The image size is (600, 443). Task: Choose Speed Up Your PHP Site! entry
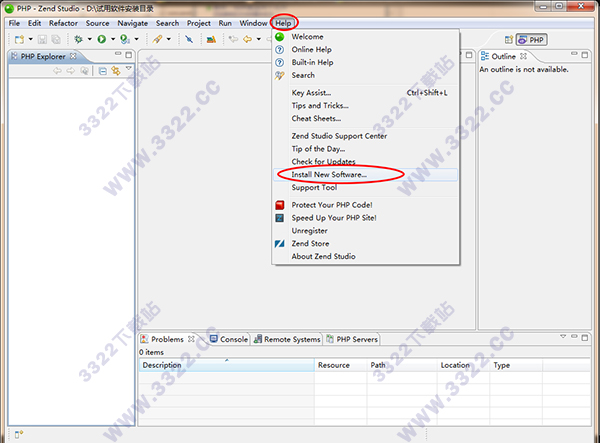click(x=365, y=218)
